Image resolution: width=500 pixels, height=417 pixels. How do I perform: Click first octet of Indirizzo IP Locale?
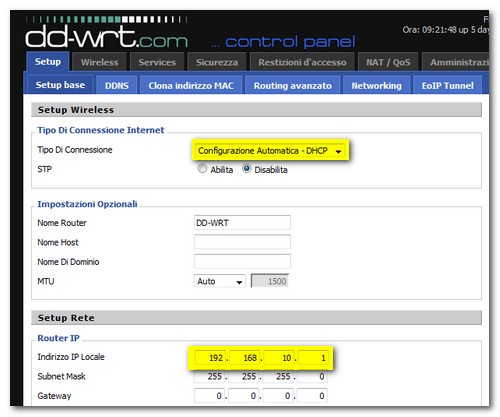[210, 358]
